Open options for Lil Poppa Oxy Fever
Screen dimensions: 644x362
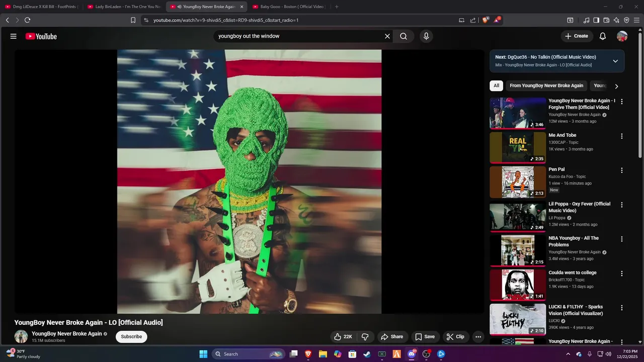(x=622, y=205)
